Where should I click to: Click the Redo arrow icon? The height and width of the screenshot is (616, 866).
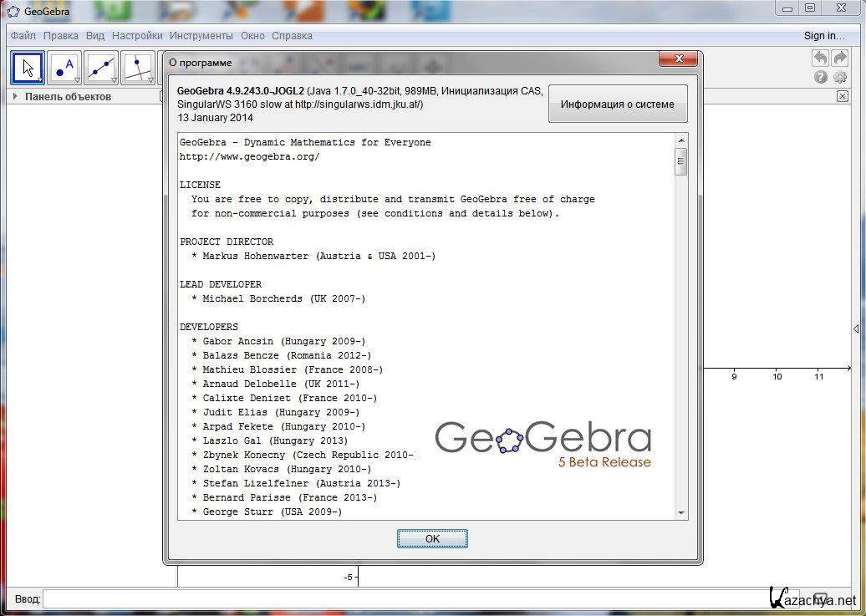pos(839,58)
